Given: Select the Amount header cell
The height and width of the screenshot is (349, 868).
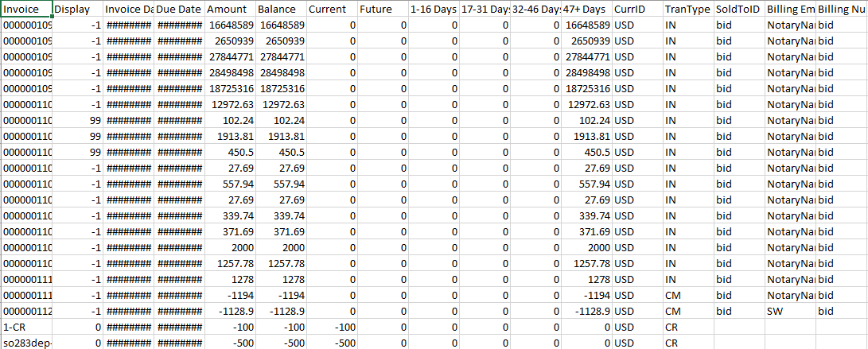Looking at the screenshot, I should pos(229,9).
